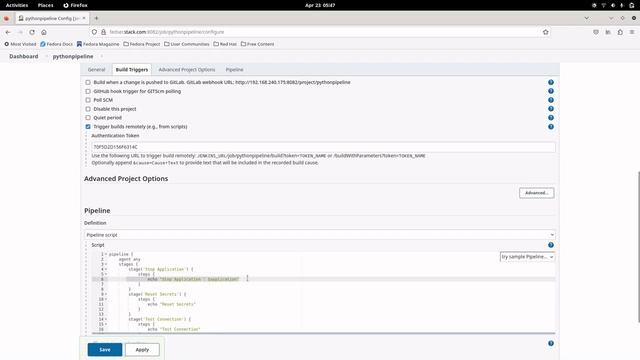
Task: Open the Firefox application menu in top bar
Action: click(x=76, y=5)
